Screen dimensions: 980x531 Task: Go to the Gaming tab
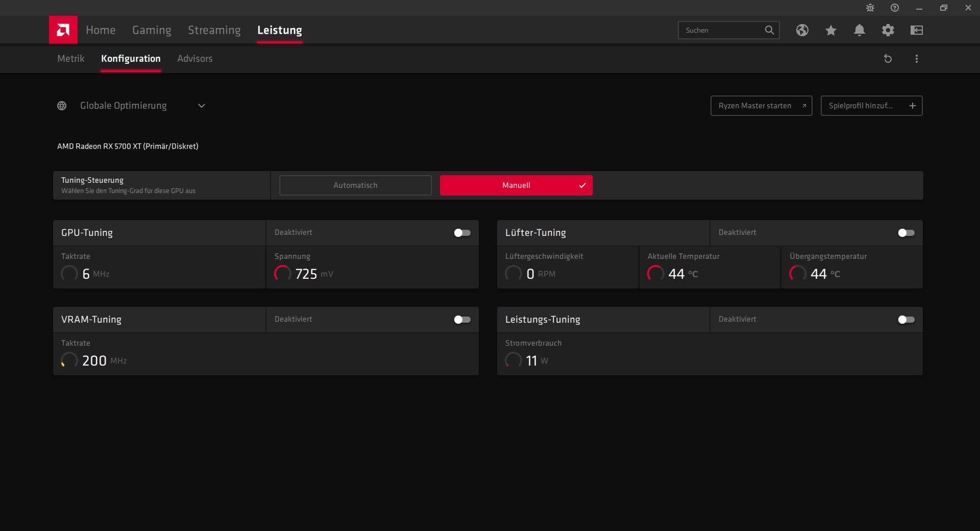[152, 30]
